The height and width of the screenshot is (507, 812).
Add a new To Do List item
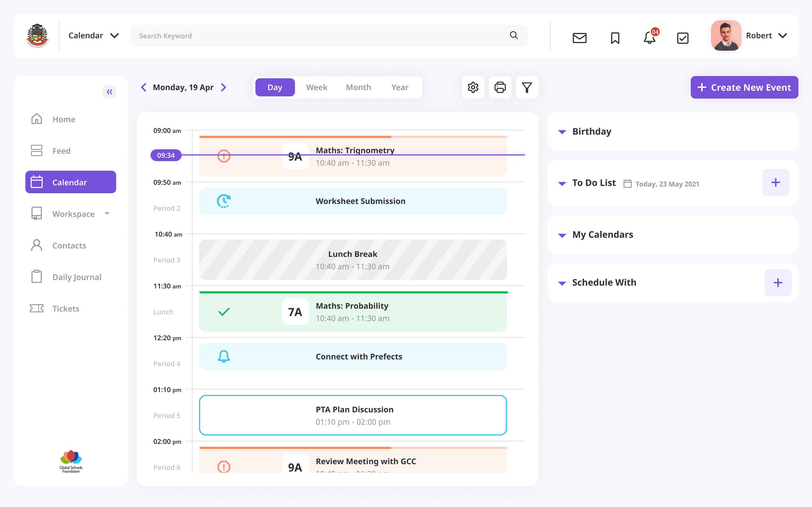pos(775,183)
